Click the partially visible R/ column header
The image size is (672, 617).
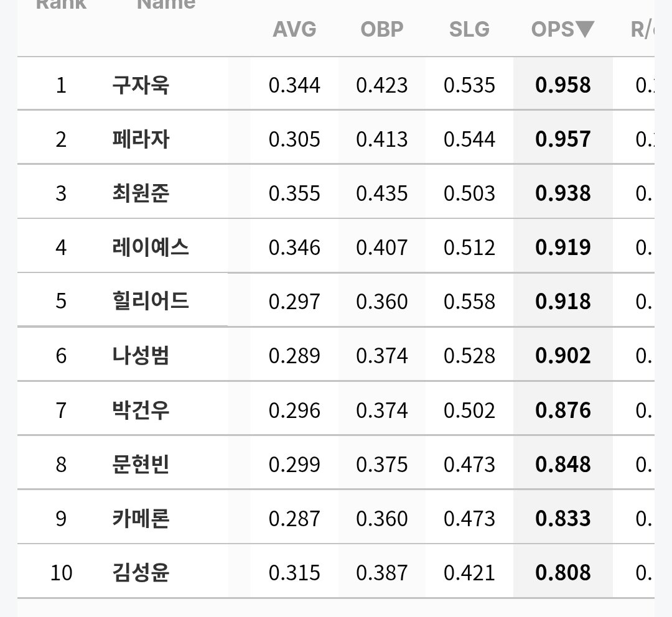coord(642,29)
